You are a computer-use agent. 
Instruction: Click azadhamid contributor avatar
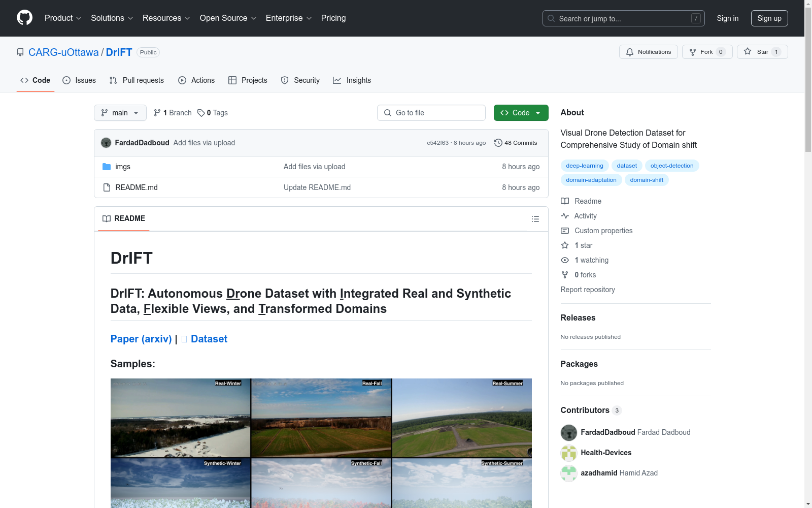(569, 473)
